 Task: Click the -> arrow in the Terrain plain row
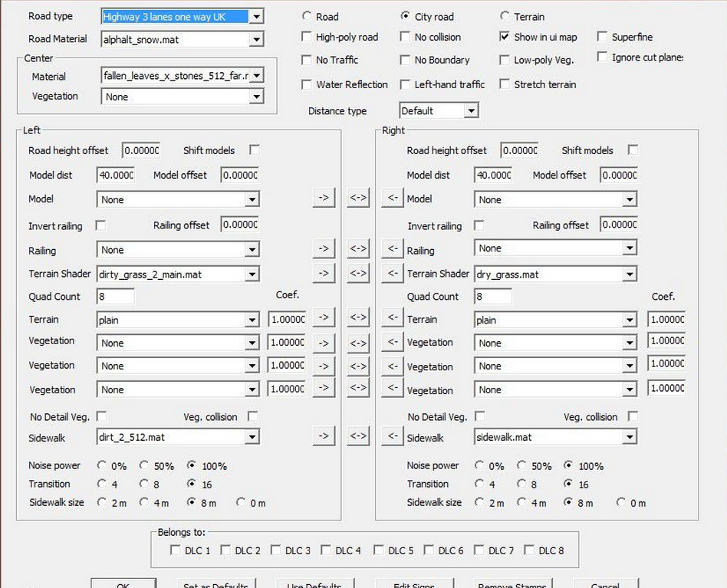324,317
